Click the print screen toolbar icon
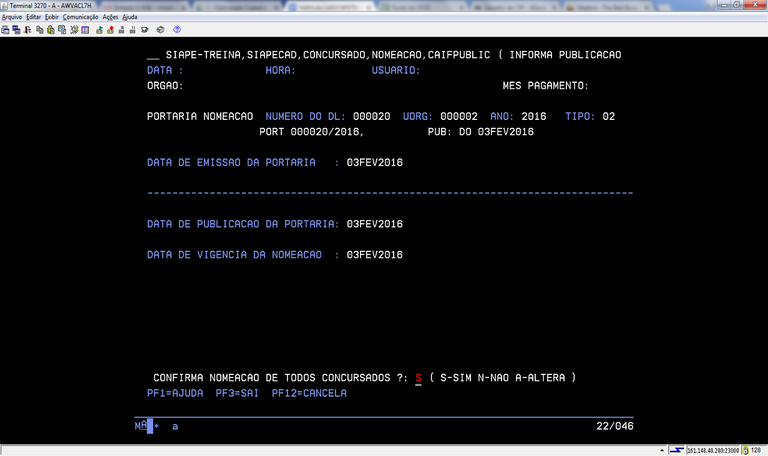This screenshot has height=456, width=768. point(5,30)
